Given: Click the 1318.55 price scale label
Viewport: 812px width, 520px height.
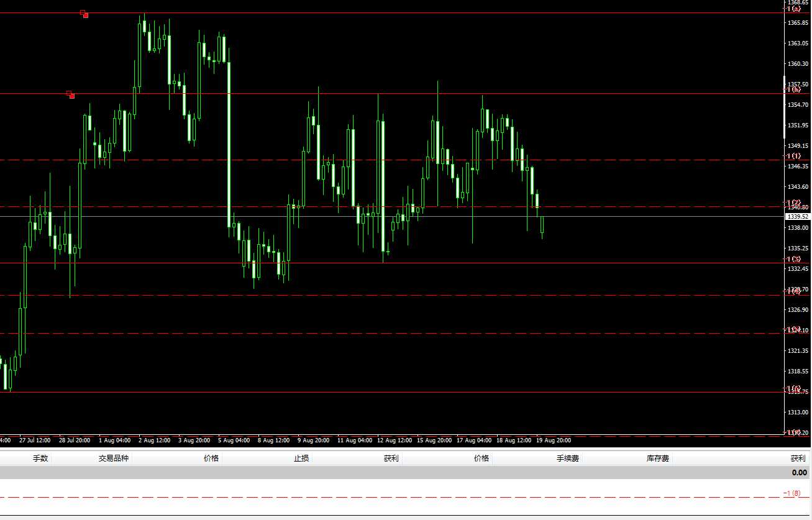Looking at the screenshot, I should pyautogui.click(x=798, y=372).
